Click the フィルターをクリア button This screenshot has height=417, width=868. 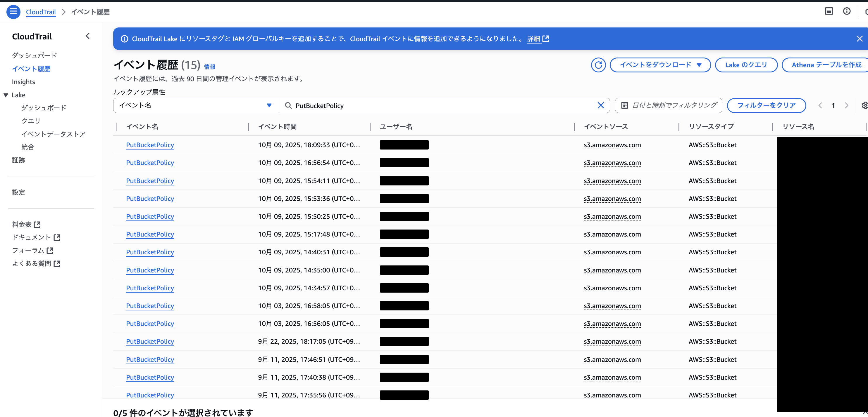[766, 105]
